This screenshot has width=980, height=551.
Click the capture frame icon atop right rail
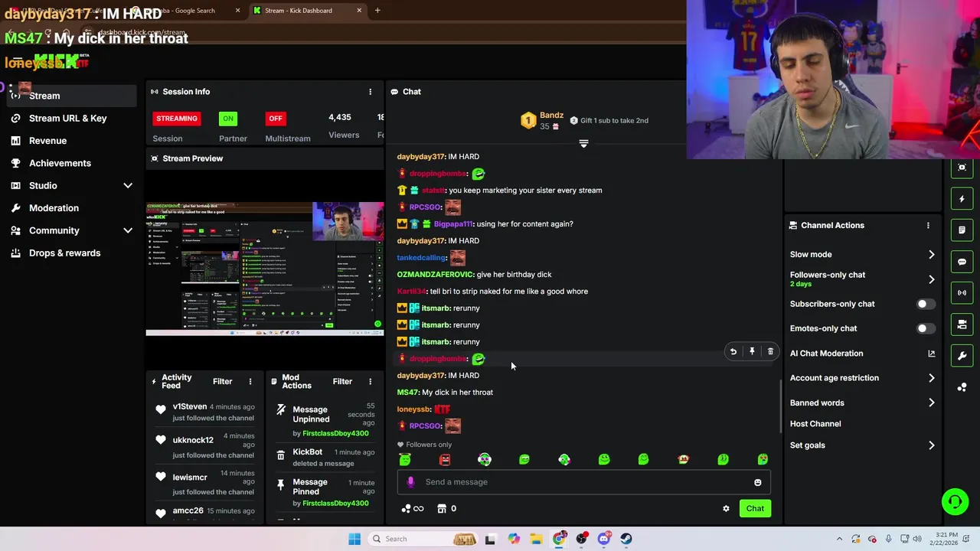(x=962, y=168)
